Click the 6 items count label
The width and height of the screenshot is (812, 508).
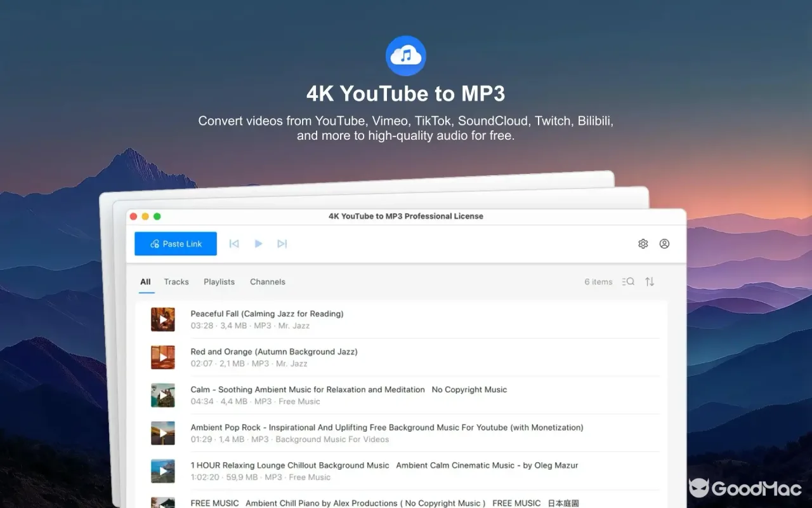[x=598, y=282]
